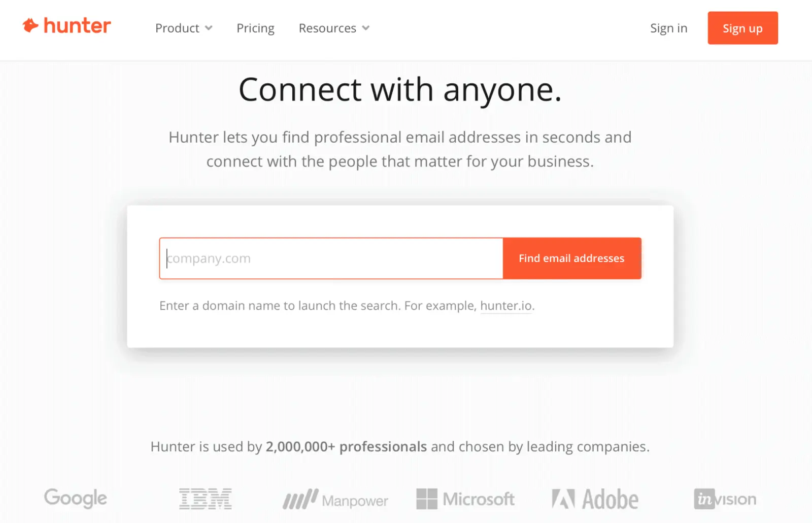Click the Hunter wordmark text

[x=77, y=25]
